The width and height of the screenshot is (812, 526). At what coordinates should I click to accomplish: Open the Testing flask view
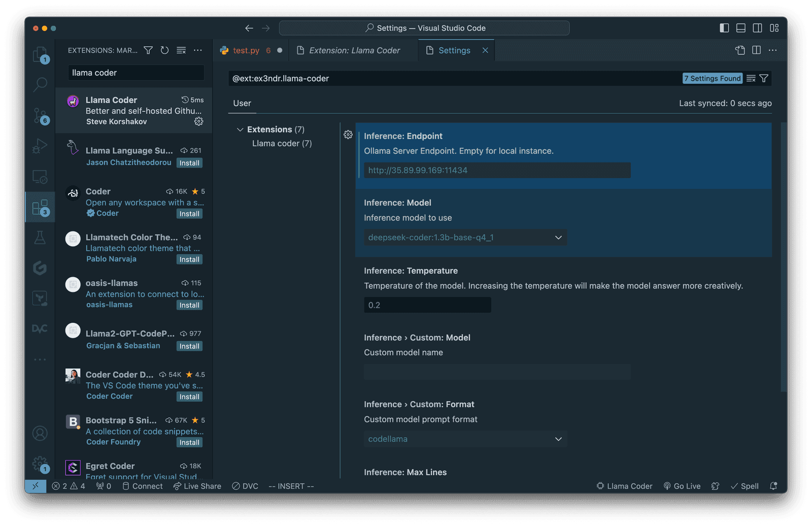coord(40,238)
